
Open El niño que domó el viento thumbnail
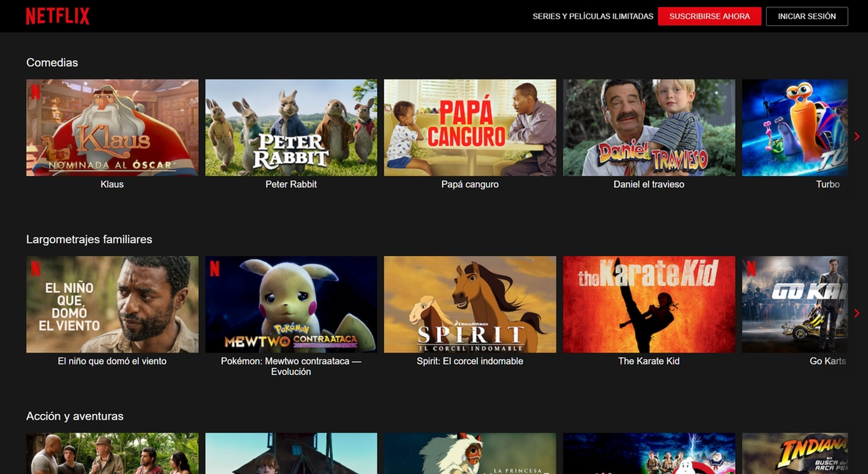click(112, 304)
